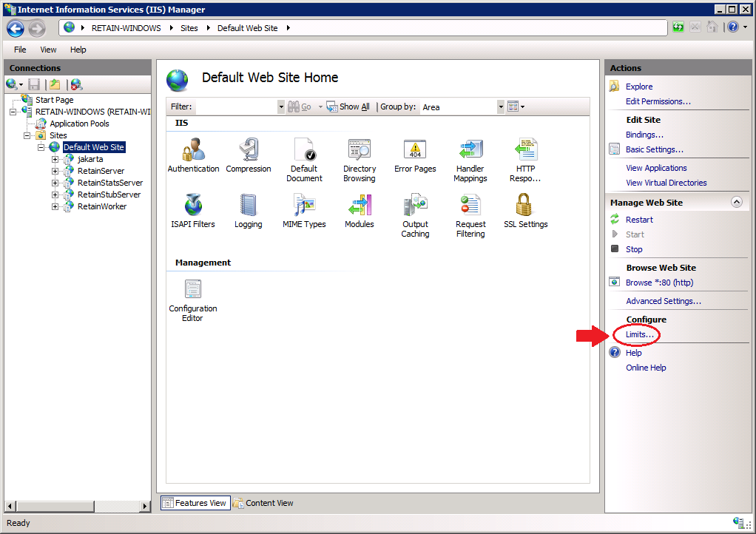Click the Explore action link
Screen dimensions: 756x534
tap(639, 87)
